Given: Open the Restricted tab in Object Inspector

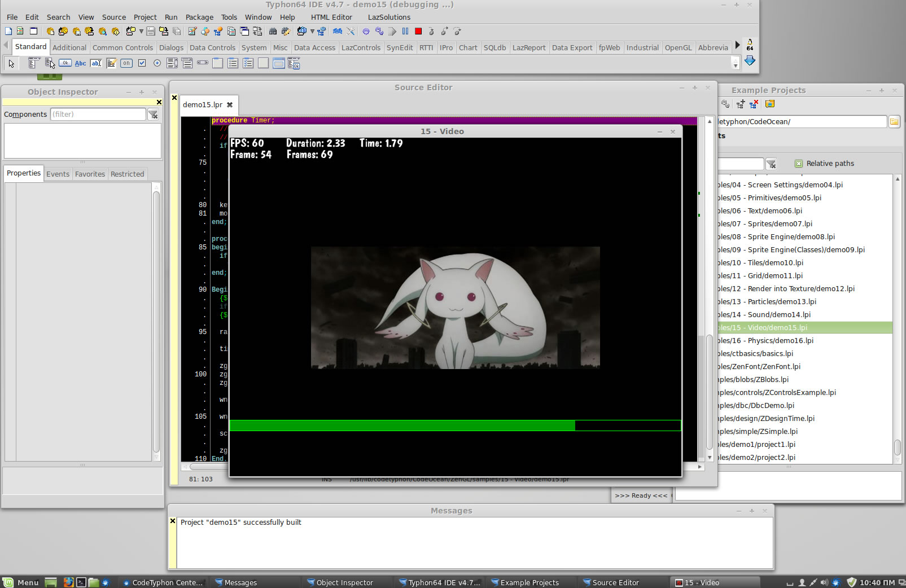Looking at the screenshot, I should [127, 174].
